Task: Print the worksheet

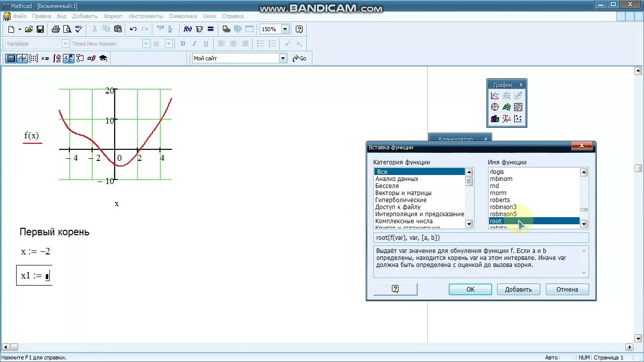Action: pos(56,29)
